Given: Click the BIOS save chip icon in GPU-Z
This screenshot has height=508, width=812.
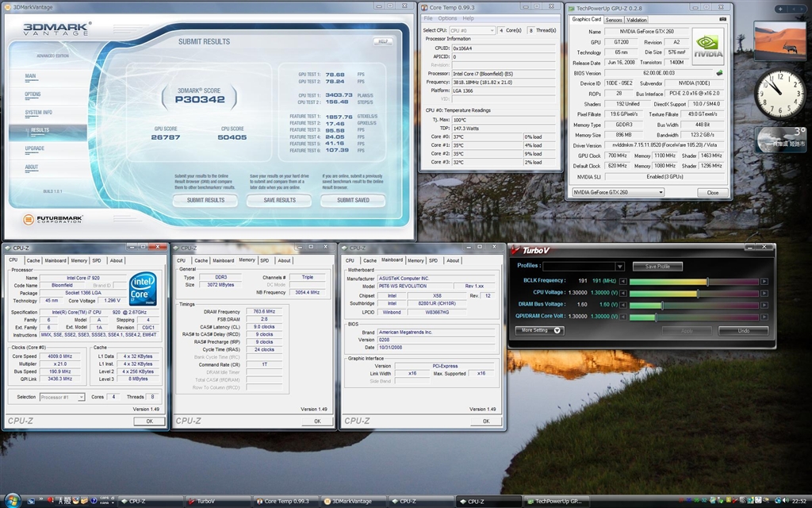Looking at the screenshot, I should click(x=718, y=72).
